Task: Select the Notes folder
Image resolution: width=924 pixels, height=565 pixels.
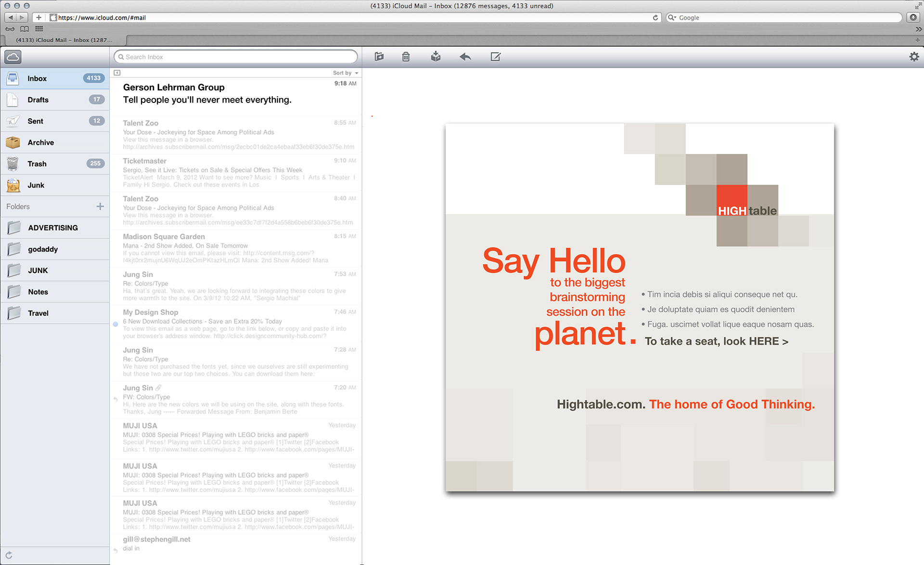Action: click(55, 292)
